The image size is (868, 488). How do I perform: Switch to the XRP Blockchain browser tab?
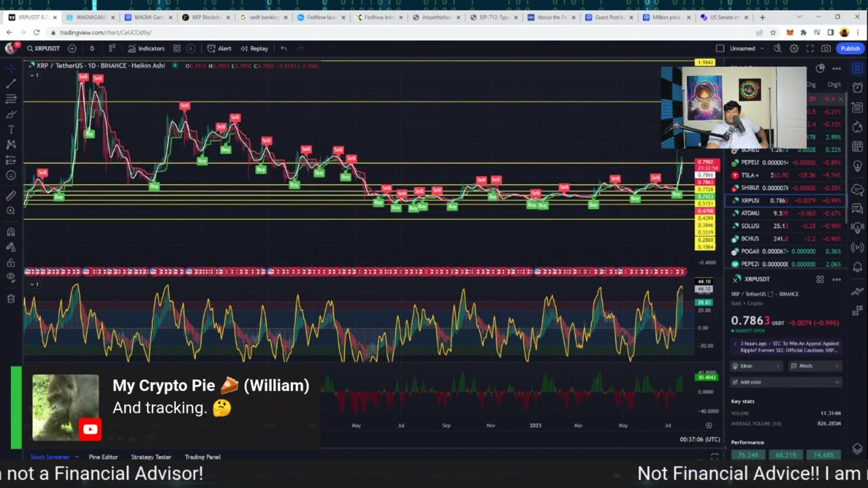click(x=206, y=17)
